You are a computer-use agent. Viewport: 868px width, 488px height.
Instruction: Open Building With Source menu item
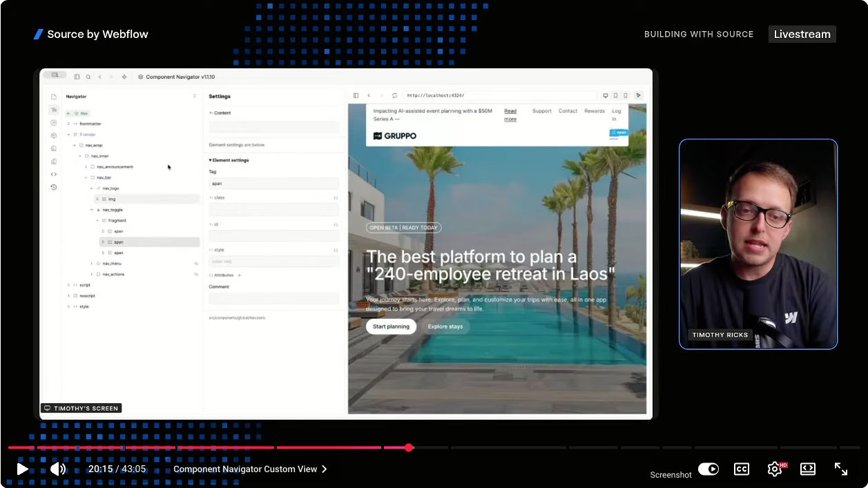tap(699, 34)
